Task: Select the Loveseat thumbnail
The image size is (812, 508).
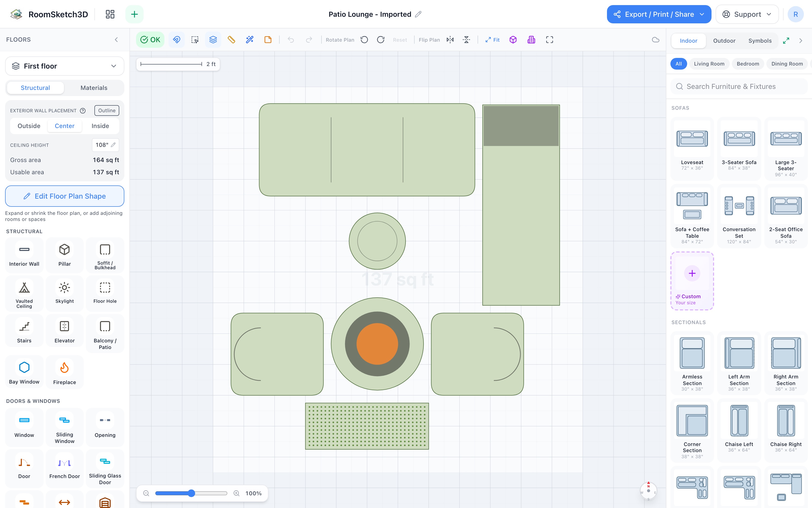Action: coord(692,139)
